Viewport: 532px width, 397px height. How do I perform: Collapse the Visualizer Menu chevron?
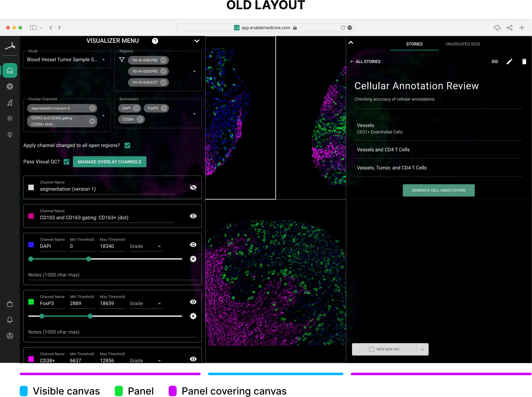(x=197, y=41)
